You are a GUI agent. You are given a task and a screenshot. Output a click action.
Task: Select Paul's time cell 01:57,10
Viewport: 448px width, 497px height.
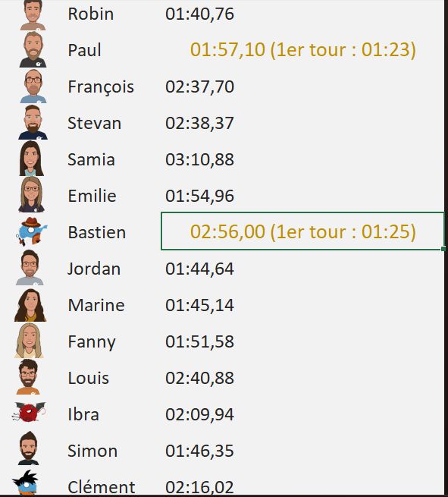[302, 50]
